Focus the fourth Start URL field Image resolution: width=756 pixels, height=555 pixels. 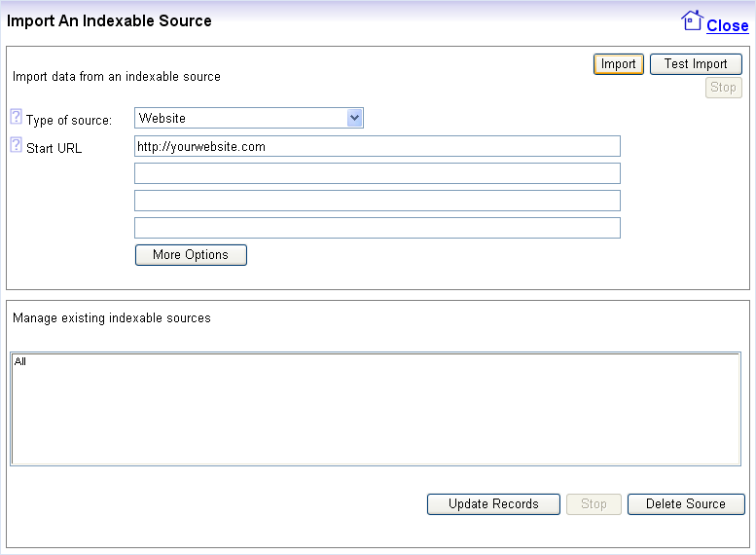tap(377, 228)
